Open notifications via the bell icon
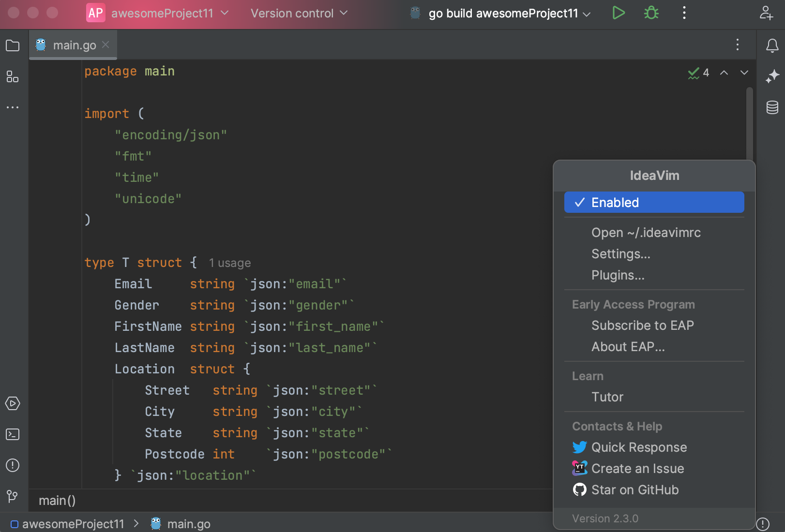The height and width of the screenshot is (532, 785). coord(772,45)
